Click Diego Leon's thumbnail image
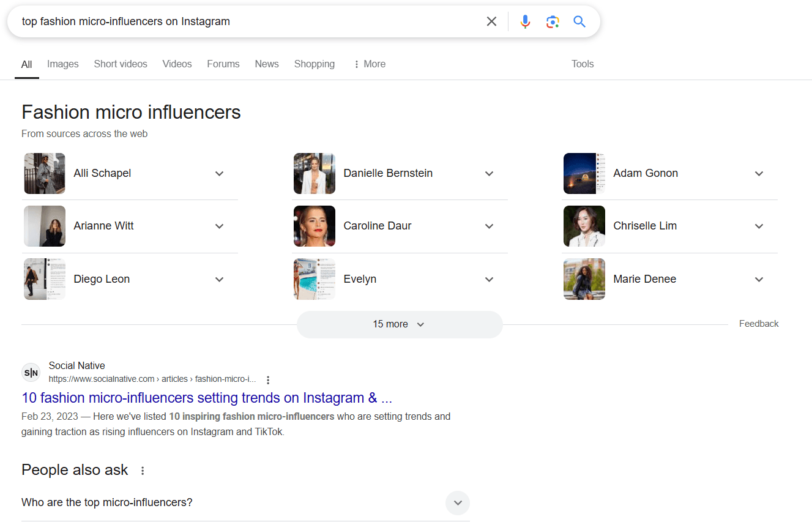This screenshot has height=522, width=812. (45, 279)
